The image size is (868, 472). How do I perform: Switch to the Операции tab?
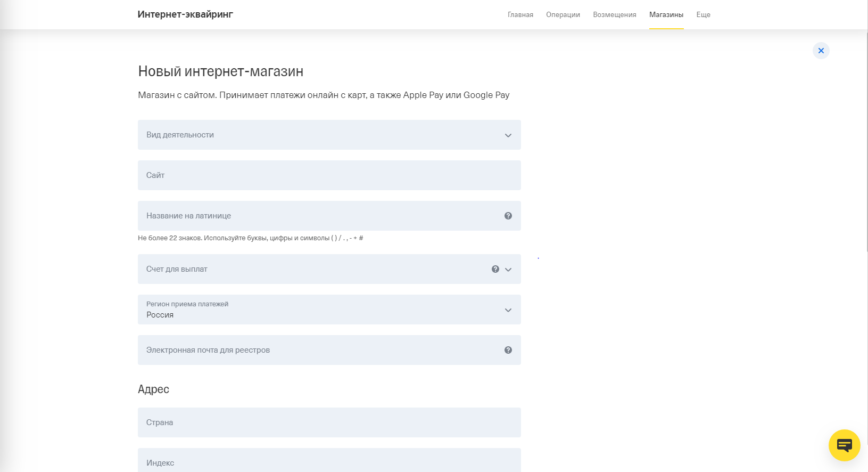point(563,15)
